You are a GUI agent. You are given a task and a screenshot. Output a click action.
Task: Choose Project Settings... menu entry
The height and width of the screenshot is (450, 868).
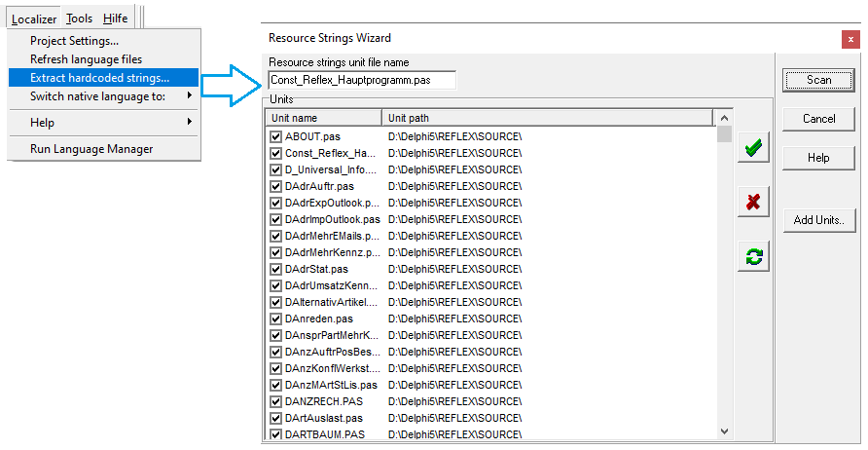[103, 41]
